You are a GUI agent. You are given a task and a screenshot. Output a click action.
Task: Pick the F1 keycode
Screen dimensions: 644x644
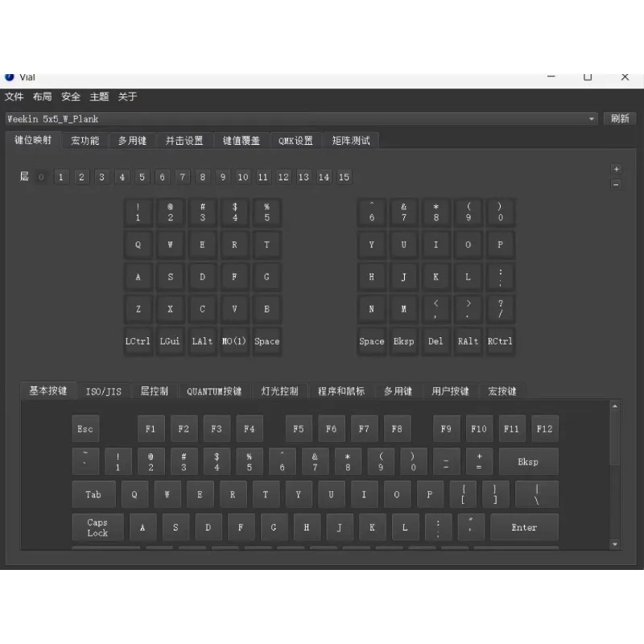coord(151,428)
